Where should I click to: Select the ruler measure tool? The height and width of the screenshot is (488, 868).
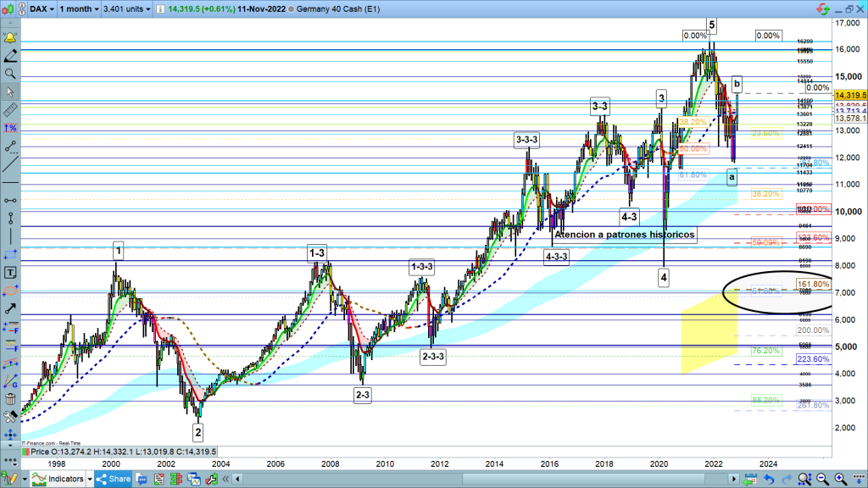click(10, 110)
